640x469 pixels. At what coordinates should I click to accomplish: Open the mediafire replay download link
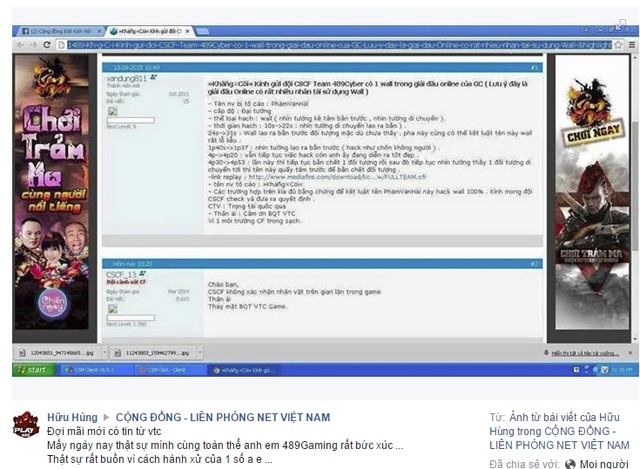coord(338,177)
